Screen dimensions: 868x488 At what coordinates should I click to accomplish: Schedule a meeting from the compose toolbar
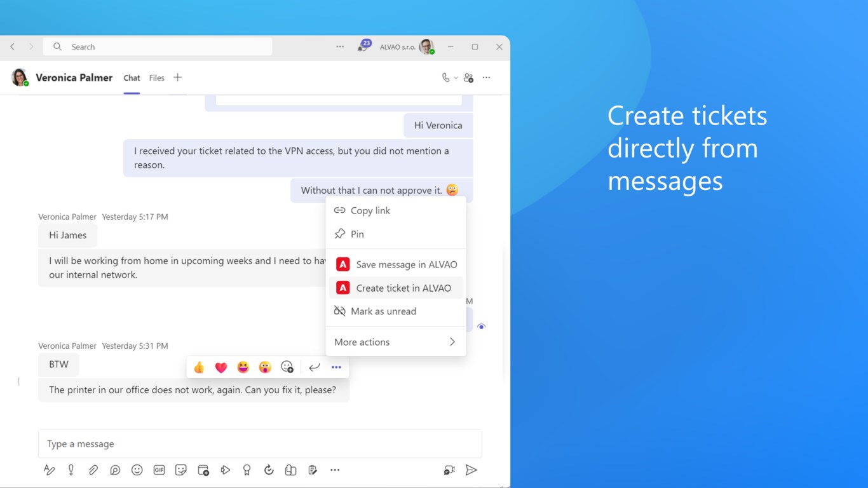tap(203, 470)
